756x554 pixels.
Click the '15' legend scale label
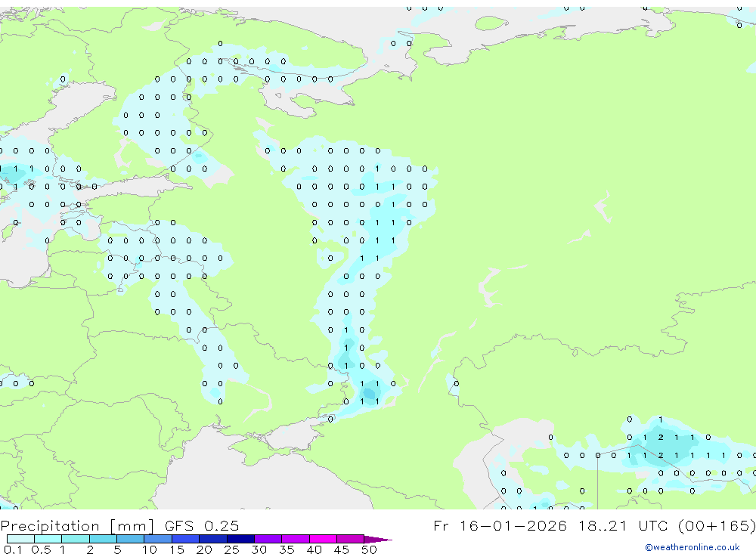tap(177, 549)
